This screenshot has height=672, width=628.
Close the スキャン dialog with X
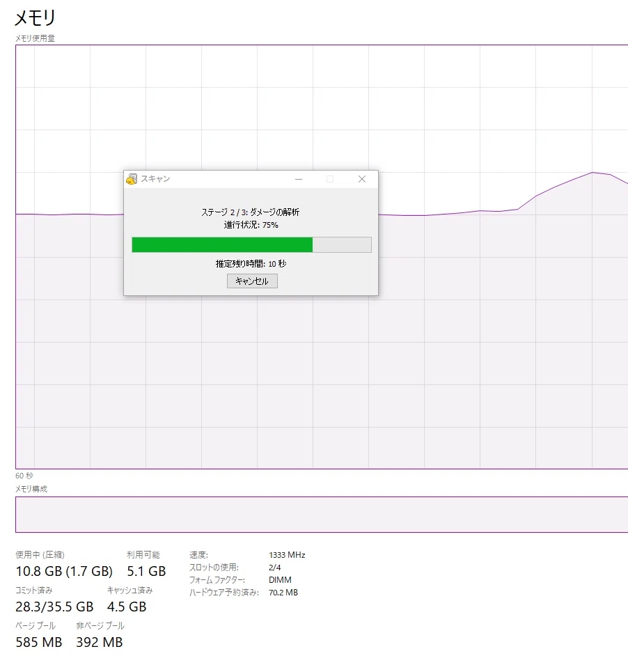coord(362,179)
